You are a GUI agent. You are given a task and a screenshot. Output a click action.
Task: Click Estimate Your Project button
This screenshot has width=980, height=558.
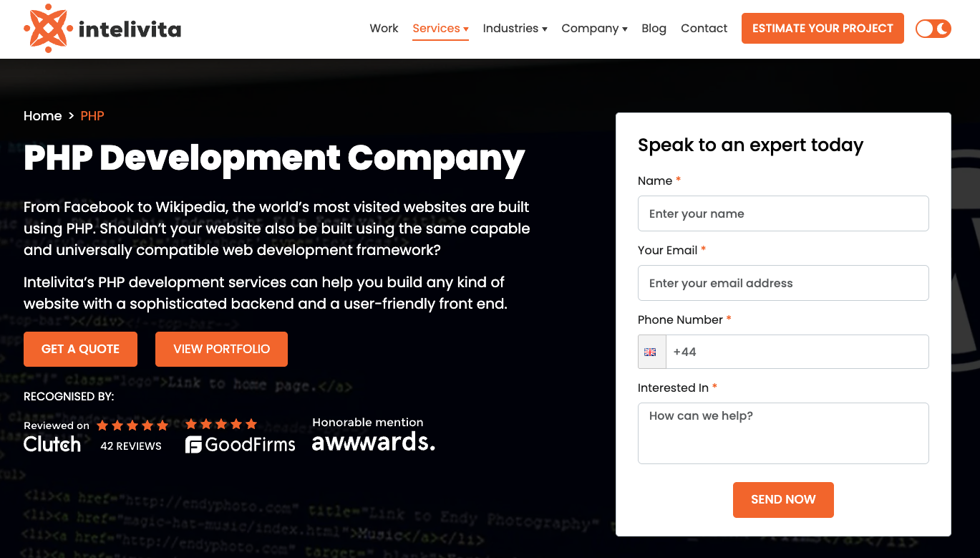823,29
